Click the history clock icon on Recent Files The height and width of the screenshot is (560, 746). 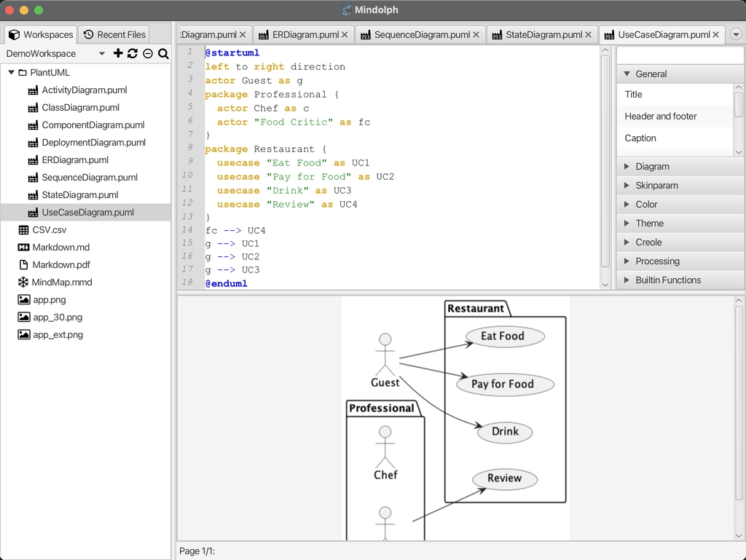point(88,34)
